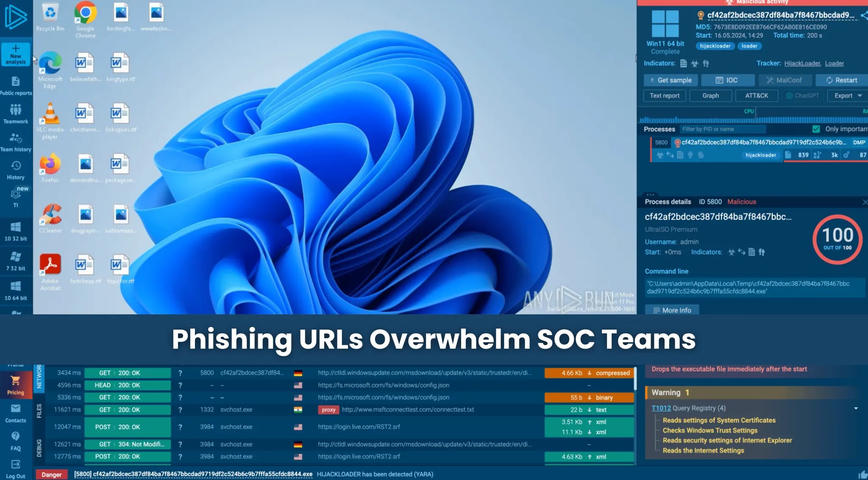This screenshot has width=868, height=480.
Task: Click the ANY.RUN logo icon
Action: (16, 18)
